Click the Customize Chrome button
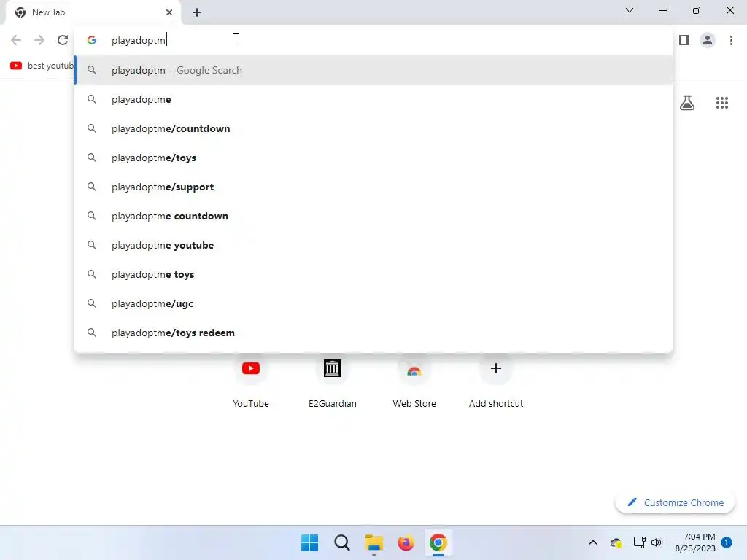 (x=675, y=502)
